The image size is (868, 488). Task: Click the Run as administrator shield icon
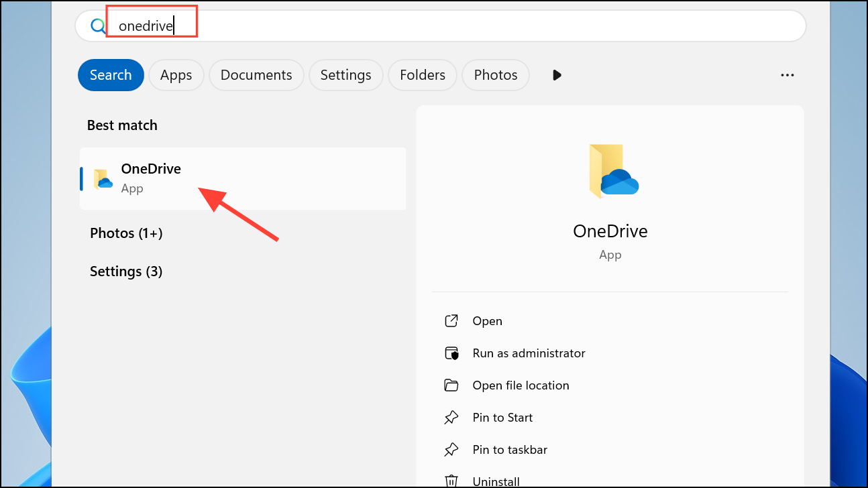(451, 353)
